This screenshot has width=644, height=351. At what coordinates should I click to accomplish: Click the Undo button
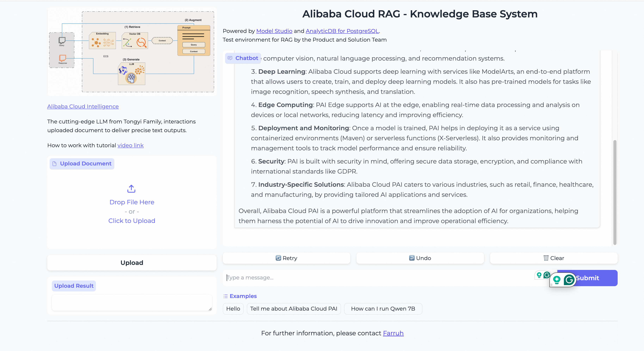click(420, 258)
